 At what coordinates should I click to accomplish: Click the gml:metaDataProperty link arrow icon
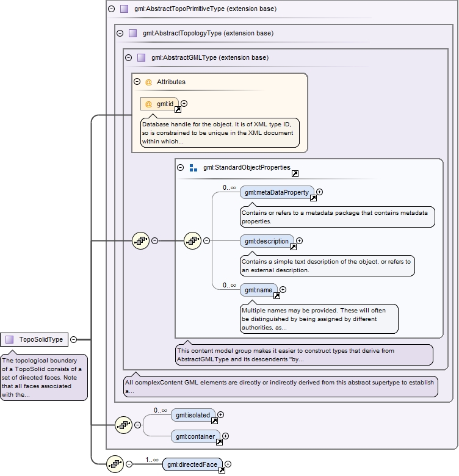pos(313,198)
